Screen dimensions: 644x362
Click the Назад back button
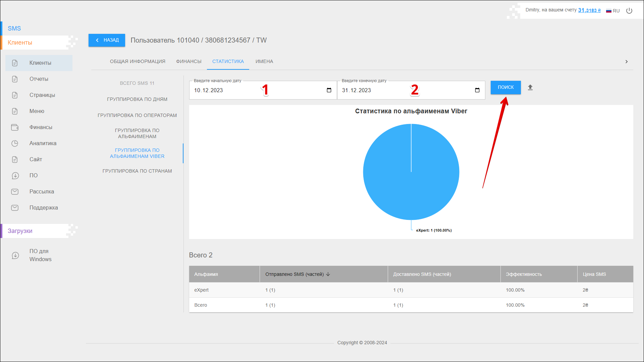click(107, 40)
